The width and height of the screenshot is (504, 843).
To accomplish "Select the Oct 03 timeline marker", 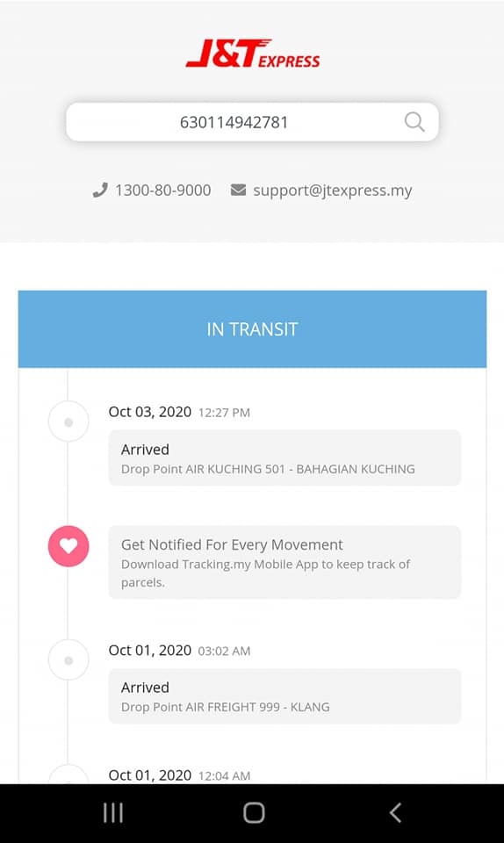I will click(x=68, y=422).
